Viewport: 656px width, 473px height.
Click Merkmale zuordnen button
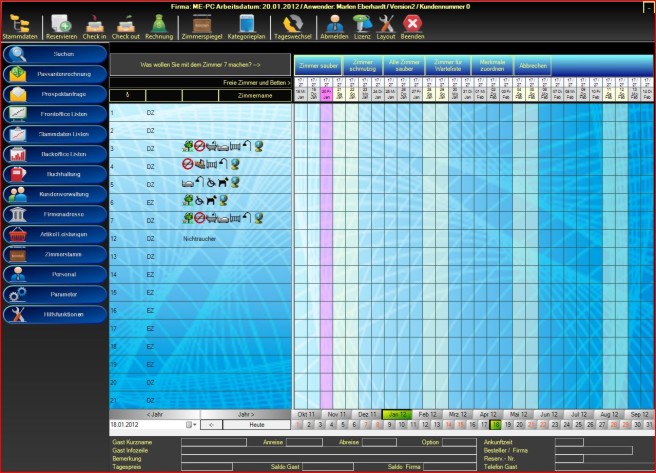[492, 66]
